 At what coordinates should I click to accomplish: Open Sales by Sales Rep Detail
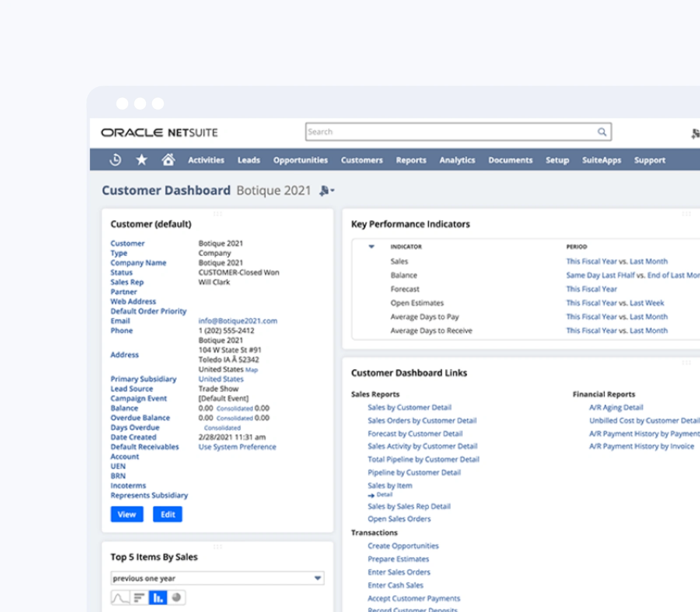click(409, 506)
